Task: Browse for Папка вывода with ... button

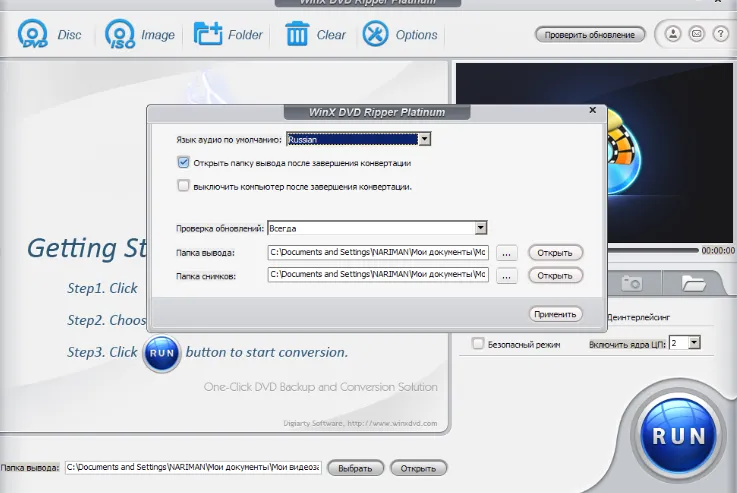Action: click(x=506, y=253)
